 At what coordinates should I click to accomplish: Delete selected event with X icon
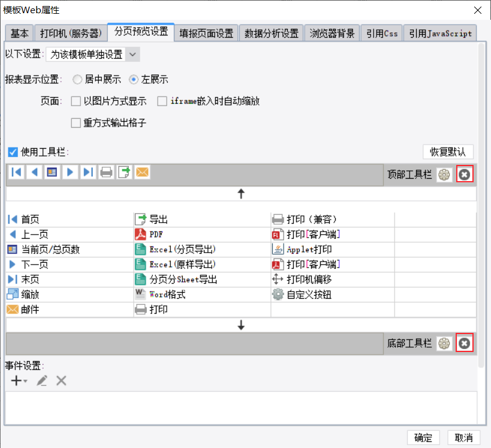[x=61, y=381]
